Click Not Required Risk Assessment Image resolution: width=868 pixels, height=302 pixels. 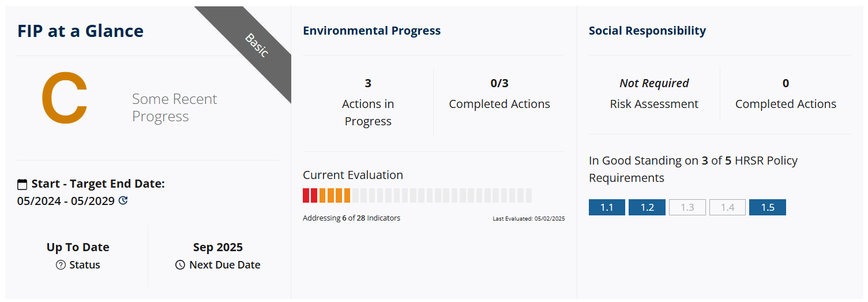(654, 94)
